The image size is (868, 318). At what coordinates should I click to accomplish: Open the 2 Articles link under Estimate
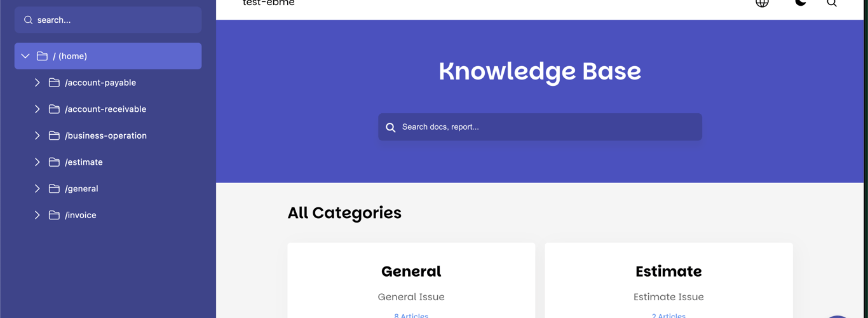(x=668, y=315)
